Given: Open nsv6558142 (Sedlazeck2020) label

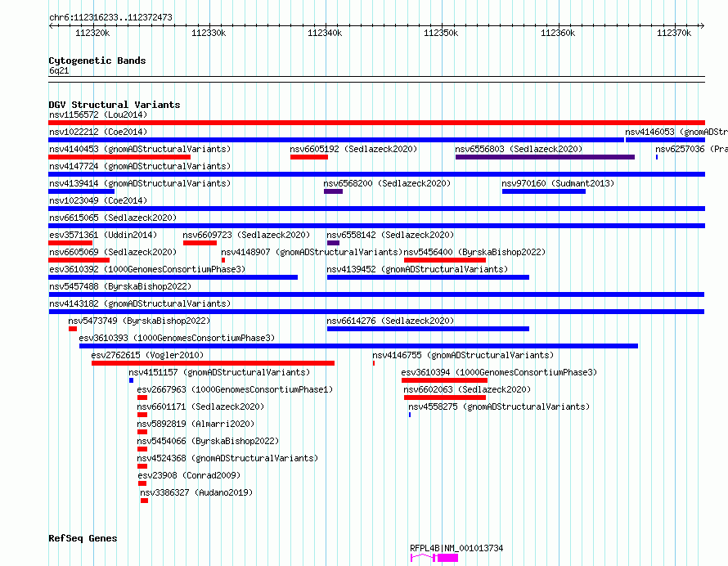Looking at the screenshot, I should [390, 235].
